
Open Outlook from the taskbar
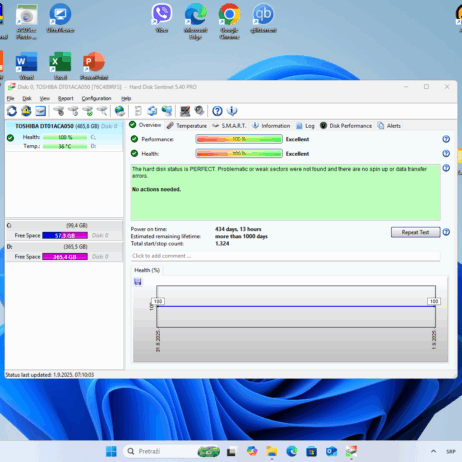[x=331, y=451]
